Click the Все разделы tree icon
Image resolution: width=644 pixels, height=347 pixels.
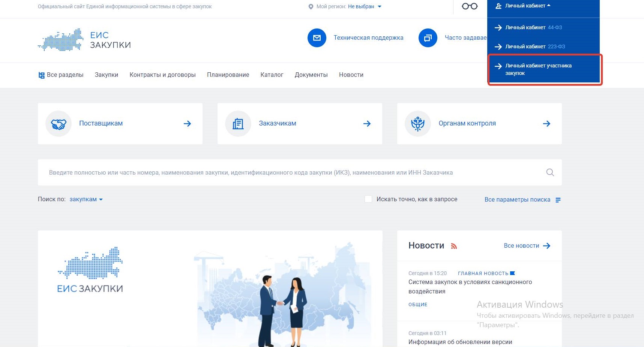coord(42,75)
